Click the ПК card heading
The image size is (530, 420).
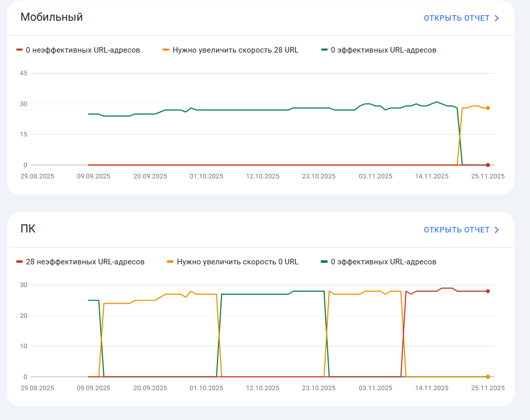pos(28,229)
